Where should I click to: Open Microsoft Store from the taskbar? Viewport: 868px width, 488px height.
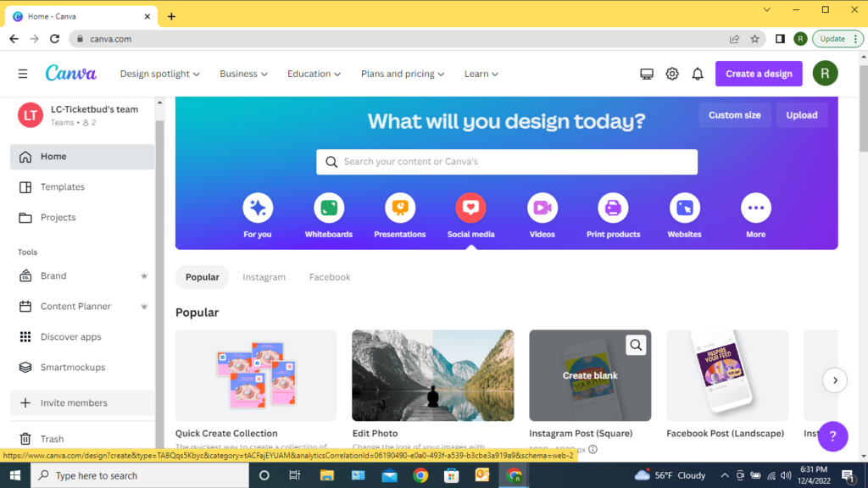(452, 475)
